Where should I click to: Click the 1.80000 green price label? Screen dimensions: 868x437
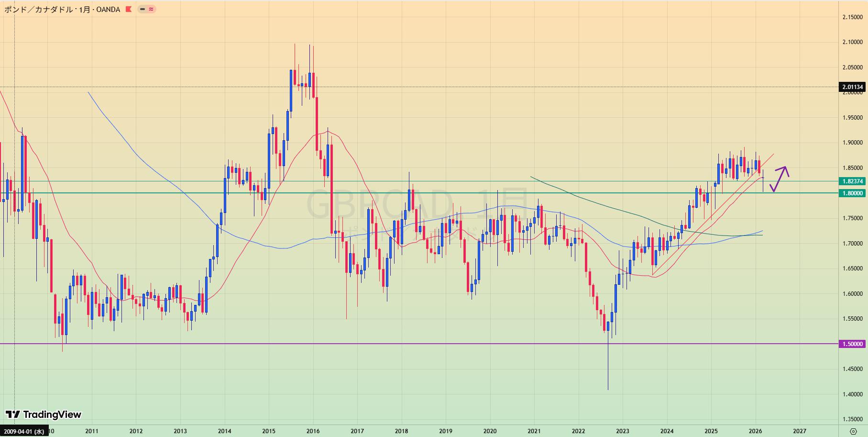[x=852, y=193]
